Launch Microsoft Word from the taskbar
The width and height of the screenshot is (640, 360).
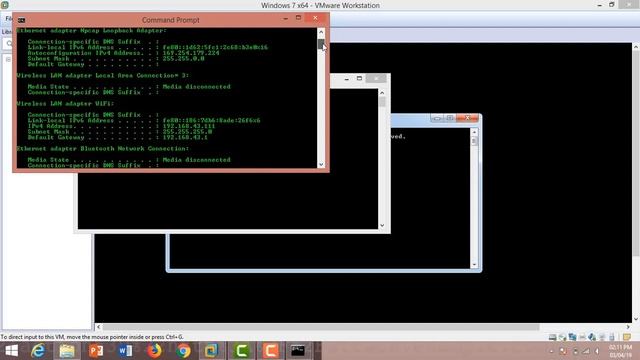(x=125, y=351)
